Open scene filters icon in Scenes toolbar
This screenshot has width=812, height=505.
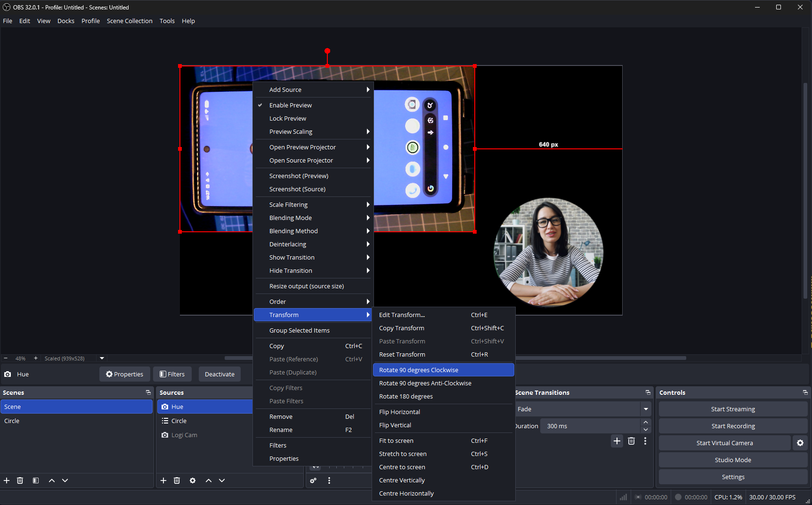coord(36,481)
